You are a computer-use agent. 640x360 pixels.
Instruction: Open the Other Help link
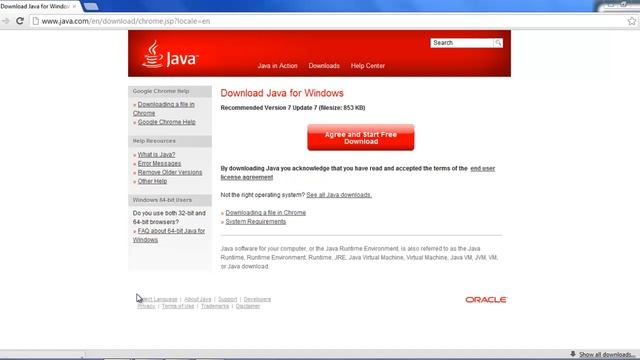(x=152, y=181)
